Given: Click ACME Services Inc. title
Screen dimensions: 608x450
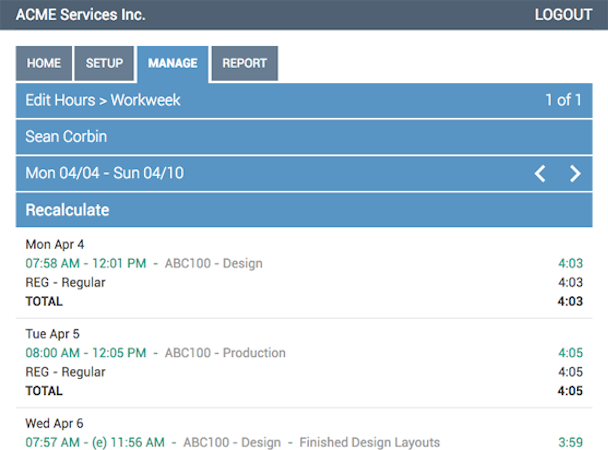Looking at the screenshot, I should pyautogui.click(x=80, y=15).
